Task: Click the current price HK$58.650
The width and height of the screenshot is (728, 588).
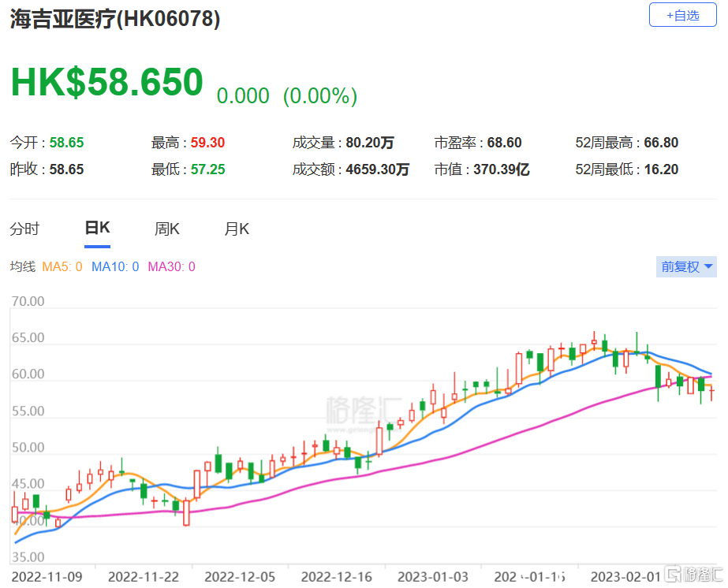Action: [107, 82]
